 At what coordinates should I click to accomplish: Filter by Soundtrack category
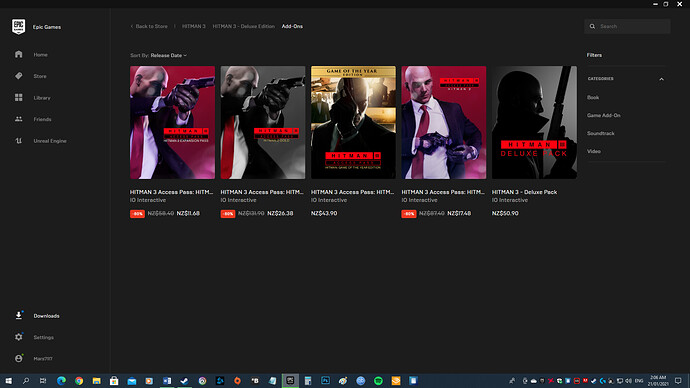pyautogui.click(x=600, y=133)
